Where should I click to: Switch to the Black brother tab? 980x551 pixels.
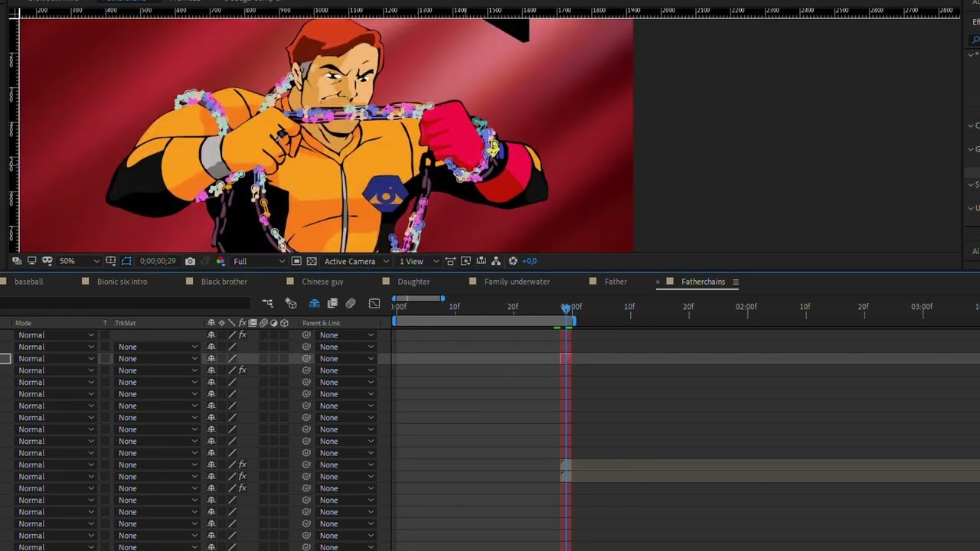[x=224, y=282]
